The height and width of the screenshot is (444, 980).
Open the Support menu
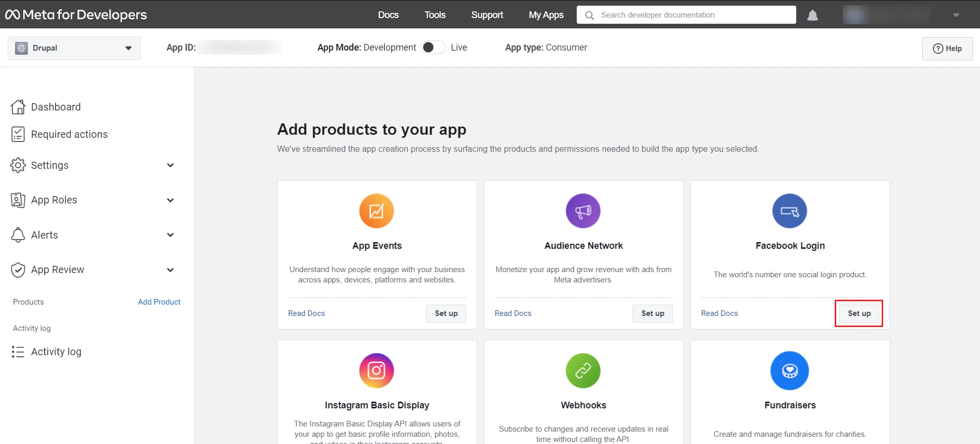(487, 15)
